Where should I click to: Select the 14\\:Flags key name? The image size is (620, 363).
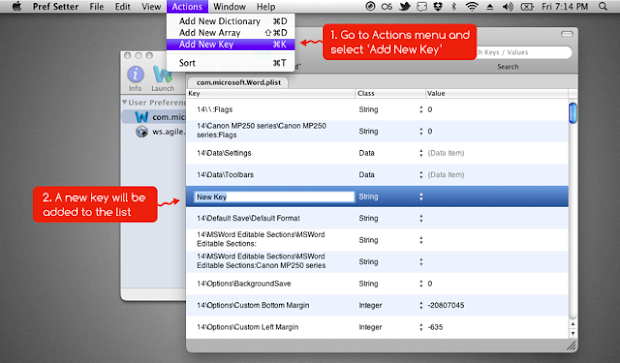[215, 110]
